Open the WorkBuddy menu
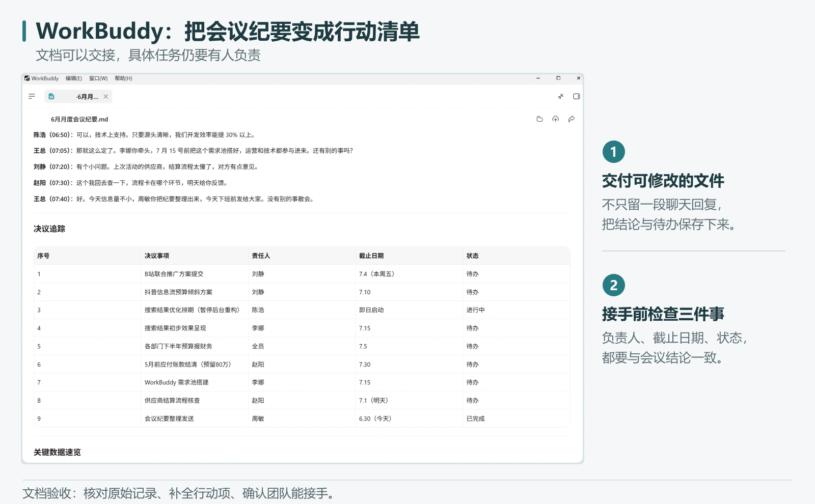Image resolution: width=815 pixels, height=504 pixels. pyautogui.click(x=45, y=78)
